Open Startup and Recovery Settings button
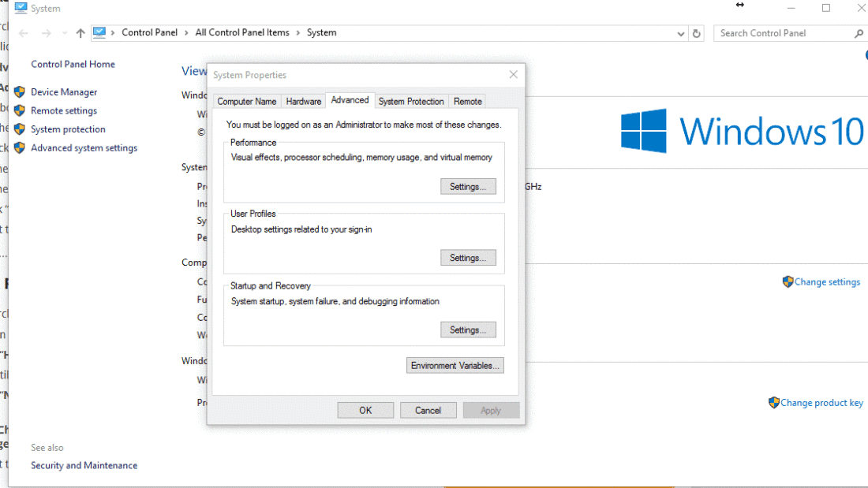This screenshot has width=868, height=488. coord(468,330)
